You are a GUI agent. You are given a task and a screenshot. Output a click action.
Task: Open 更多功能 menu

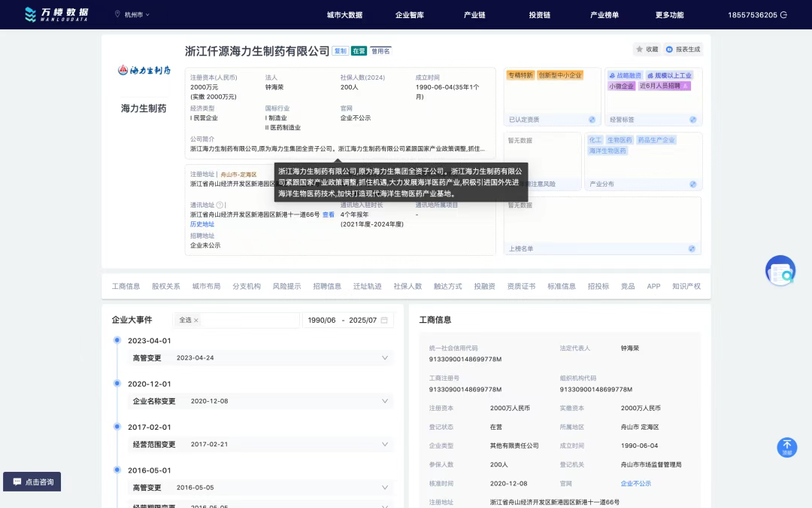670,15
